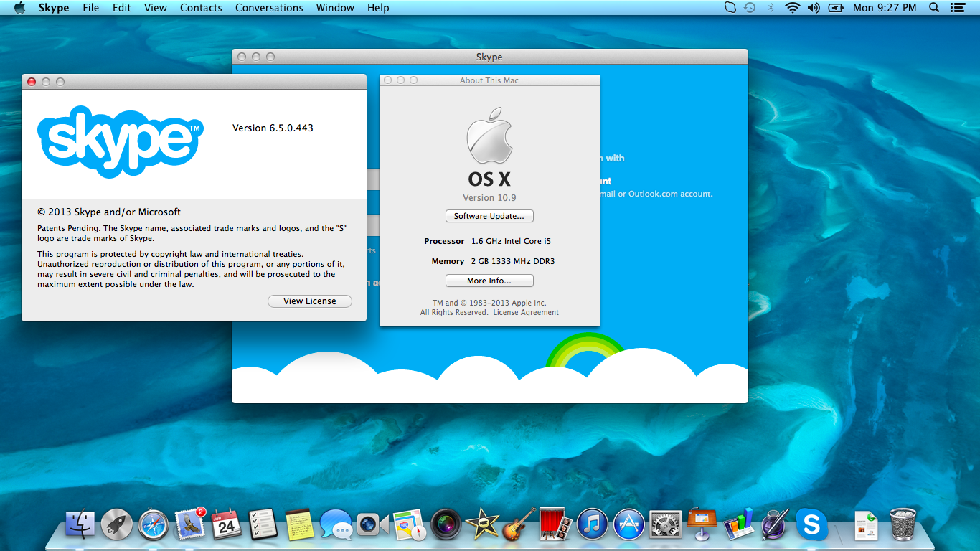Image resolution: width=980 pixels, height=551 pixels.
Task: Click the Apple logo in About This Mac
Action: tap(489, 136)
